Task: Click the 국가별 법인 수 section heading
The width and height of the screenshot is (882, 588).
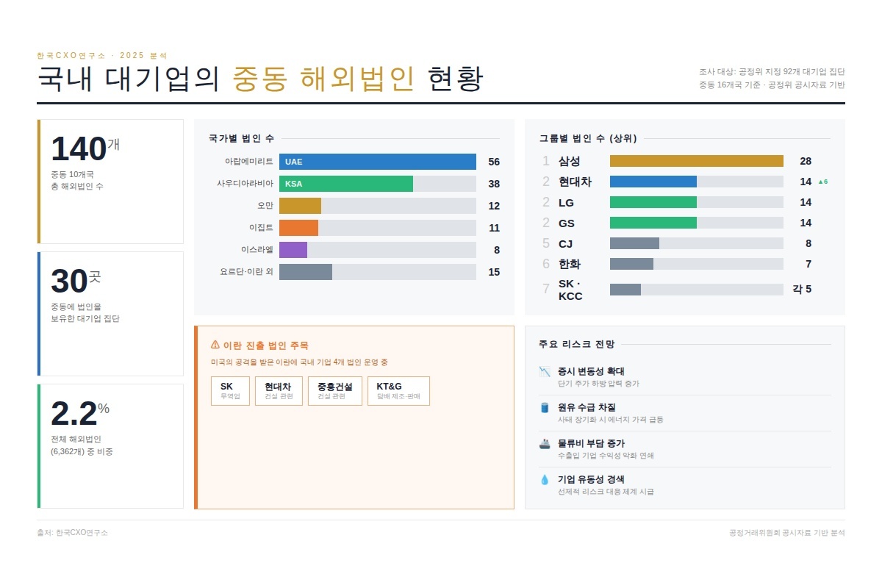Action: coord(241,138)
